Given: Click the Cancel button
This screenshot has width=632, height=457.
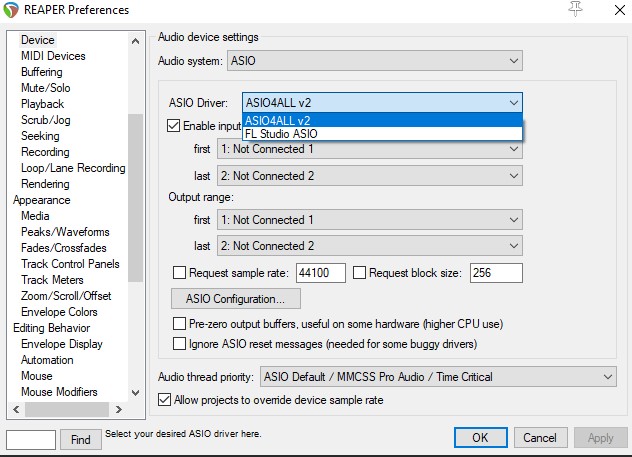Looking at the screenshot, I should pyautogui.click(x=539, y=438).
